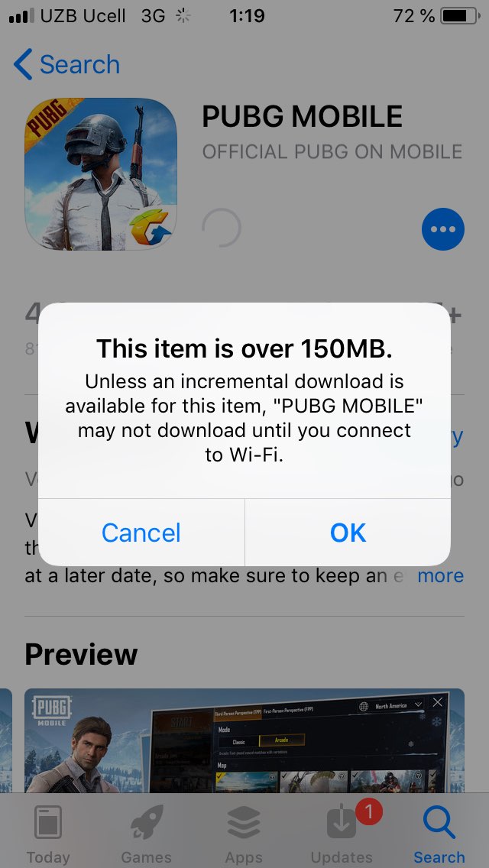This screenshot has width=489, height=868.
Task: Open Updates tab with badge
Action: (342, 834)
